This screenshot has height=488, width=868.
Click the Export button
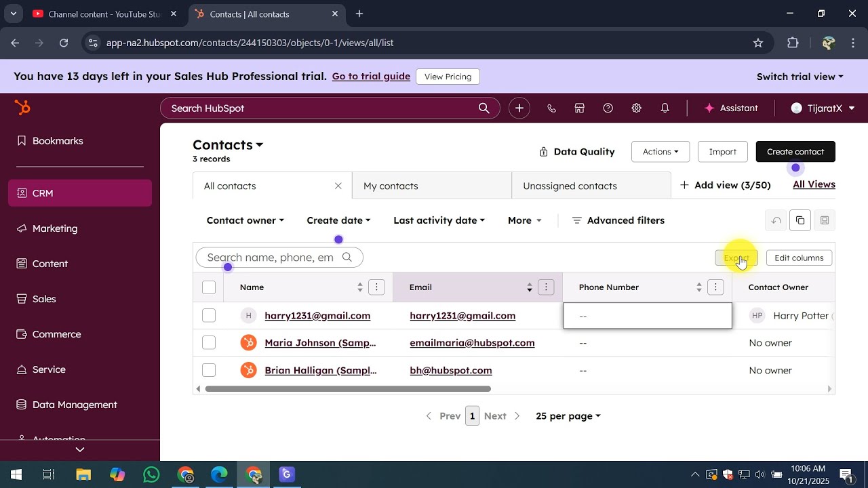(736, 258)
